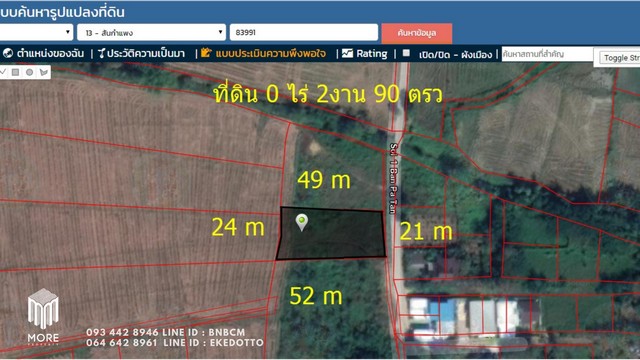The image size is (640, 360).
Task: Expand the leftmost province dropdown
Action: (x=36, y=32)
